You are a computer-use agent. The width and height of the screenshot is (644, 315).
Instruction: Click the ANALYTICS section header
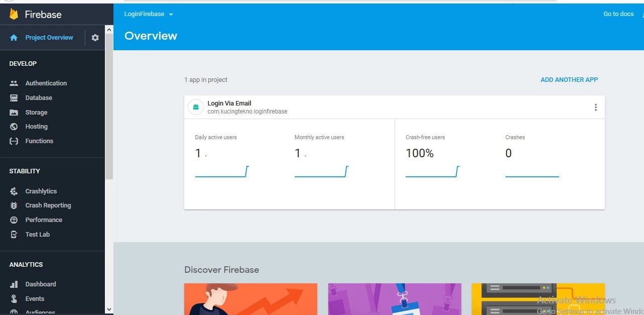[x=26, y=265]
